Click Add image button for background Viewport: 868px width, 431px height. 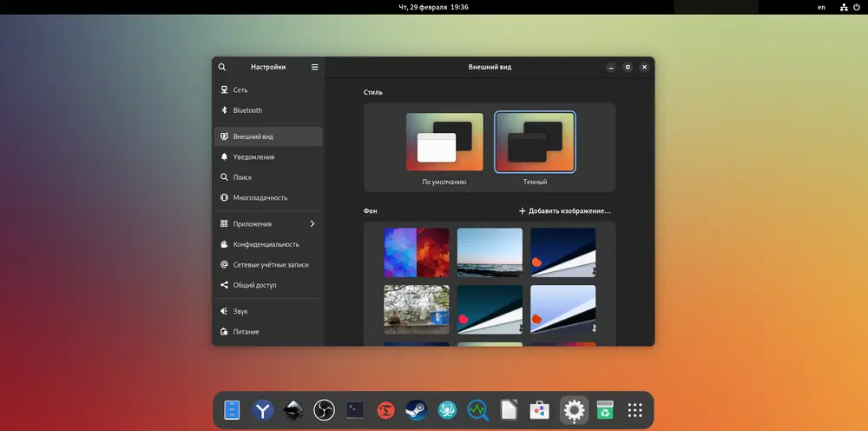pyautogui.click(x=564, y=211)
